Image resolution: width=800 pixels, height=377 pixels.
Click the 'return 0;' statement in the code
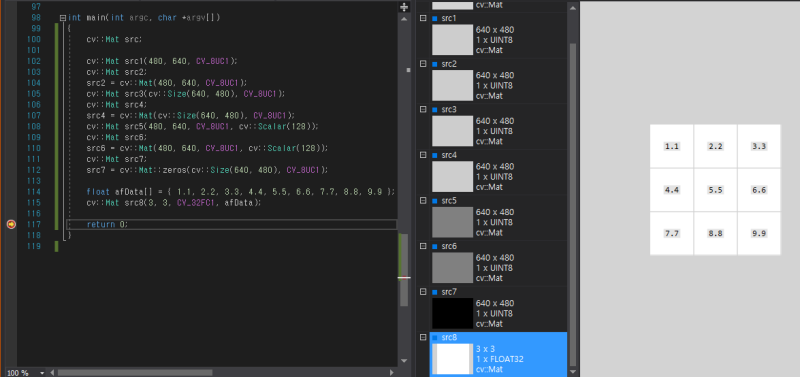pyautogui.click(x=107, y=224)
